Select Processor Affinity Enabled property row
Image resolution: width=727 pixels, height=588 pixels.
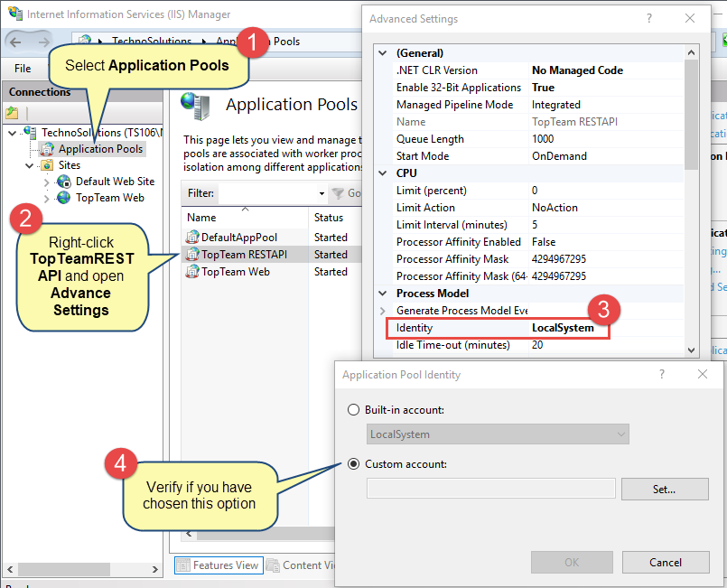[537, 241]
